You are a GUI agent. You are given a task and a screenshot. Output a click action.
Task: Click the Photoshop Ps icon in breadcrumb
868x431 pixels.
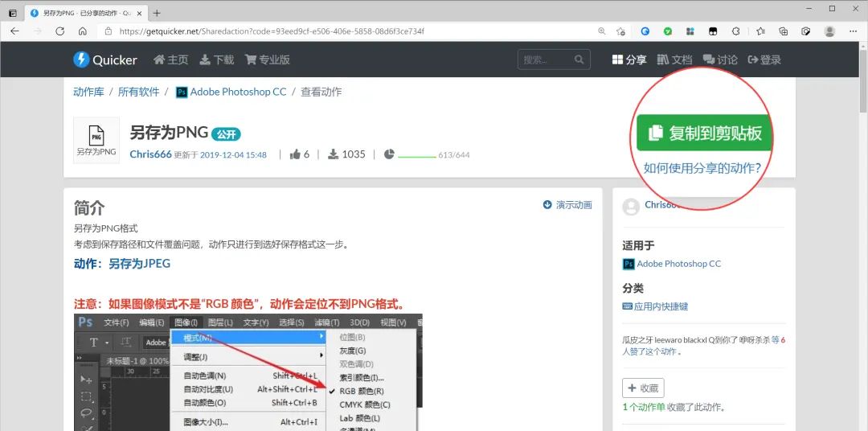(182, 92)
